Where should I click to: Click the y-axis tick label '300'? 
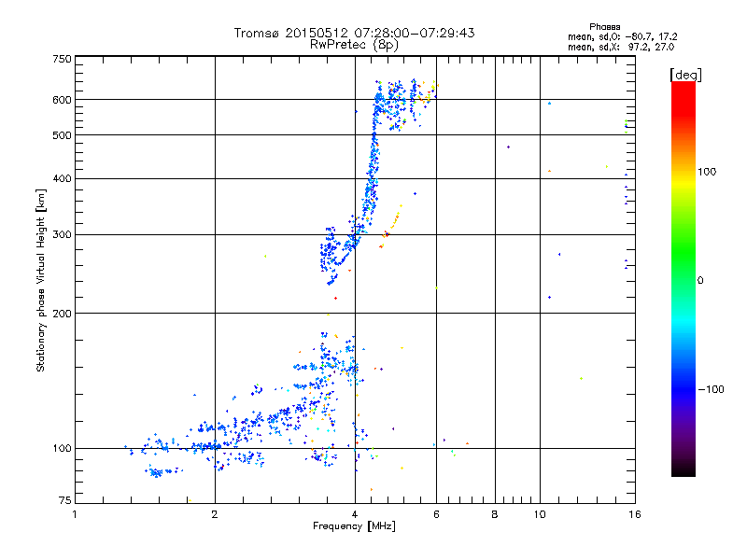(x=62, y=235)
